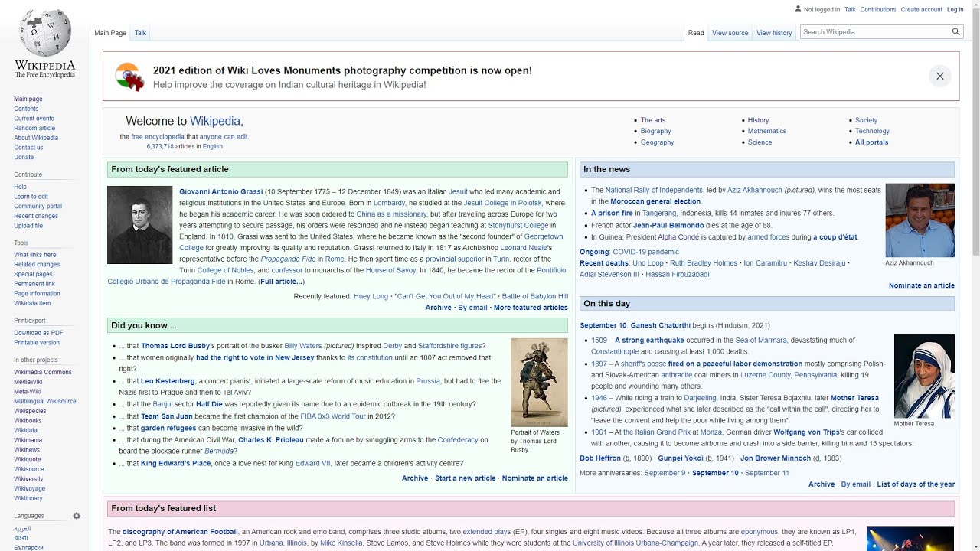
Task: Open Community portal in sidebar
Action: point(38,206)
